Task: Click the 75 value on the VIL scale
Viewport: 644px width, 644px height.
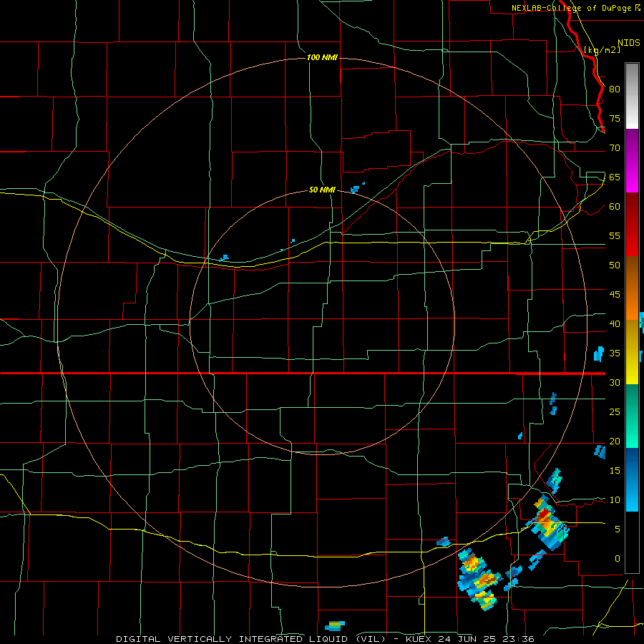Action: click(x=615, y=118)
